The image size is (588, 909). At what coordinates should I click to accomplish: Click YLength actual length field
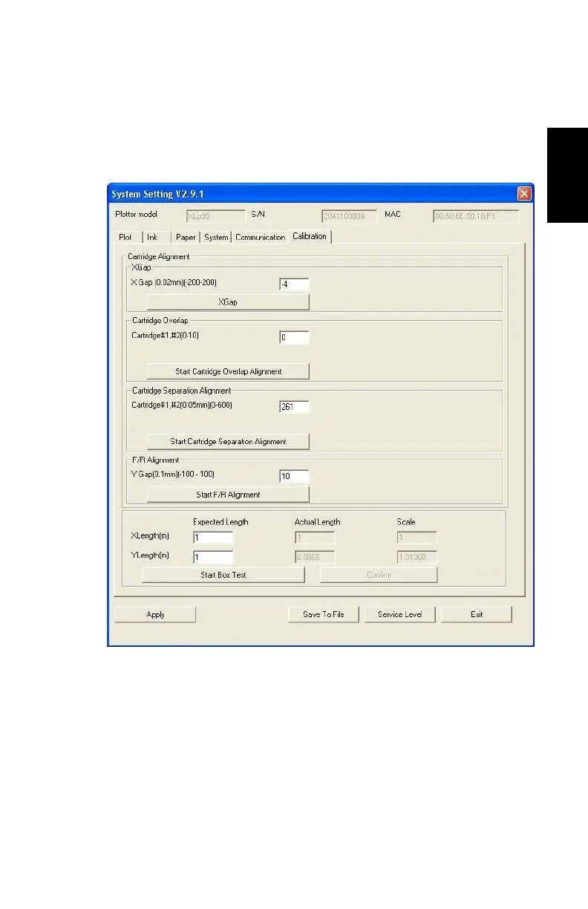pyautogui.click(x=315, y=557)
